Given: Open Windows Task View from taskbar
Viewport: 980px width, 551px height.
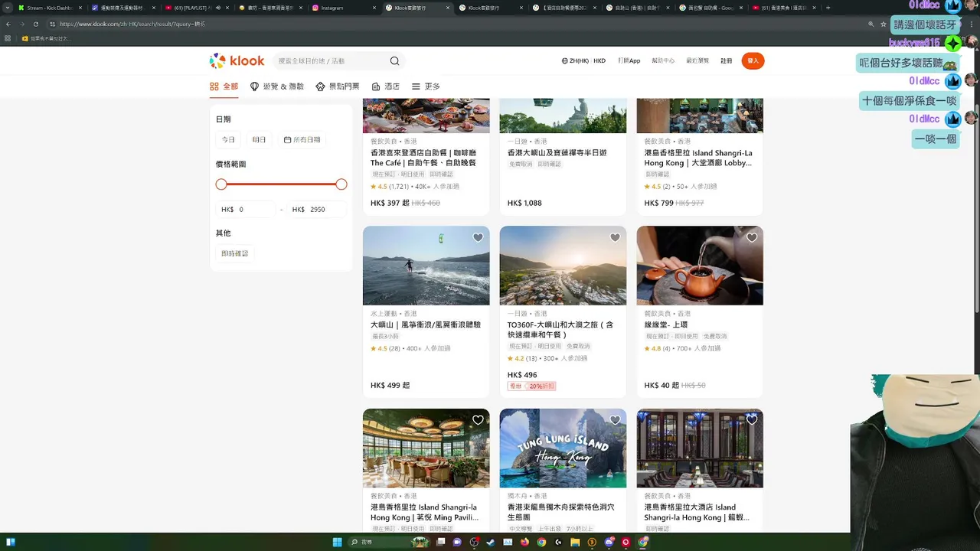Looking at the screenshot, I should (439, 542).
